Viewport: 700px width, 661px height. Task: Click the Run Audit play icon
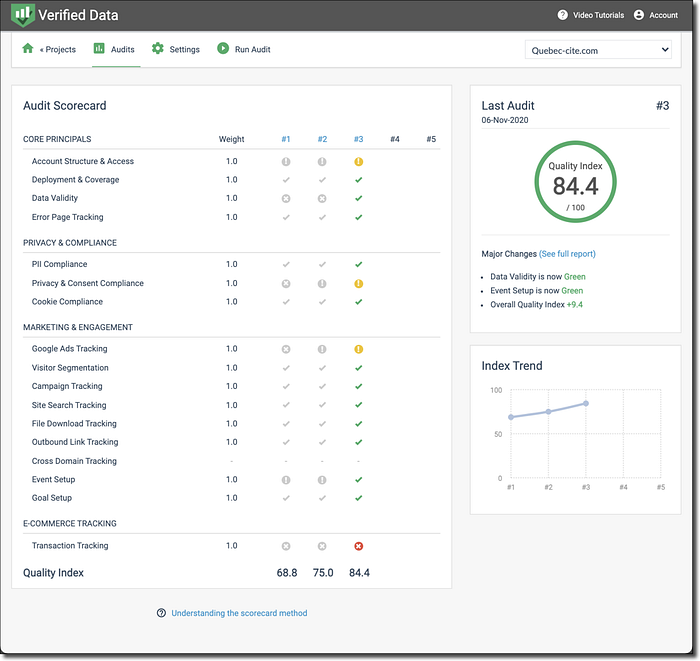pyautogui.click(x=223, y=48)
